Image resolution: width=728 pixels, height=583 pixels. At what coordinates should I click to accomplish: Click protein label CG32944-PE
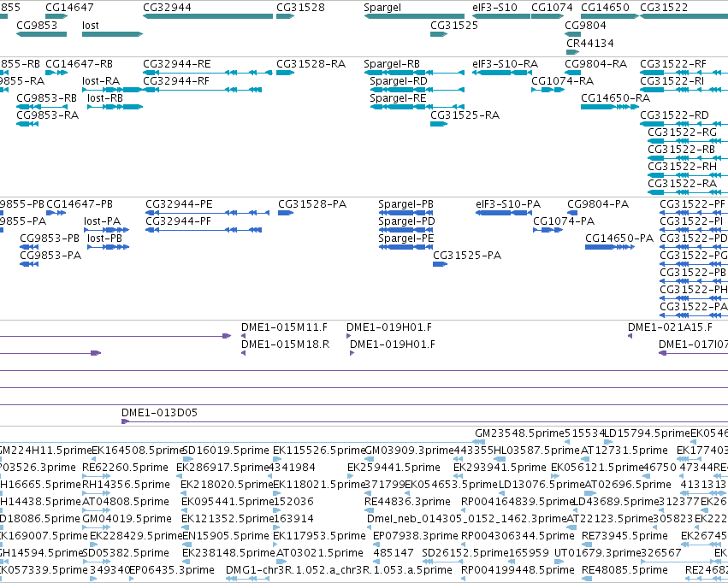click(179, 204)
